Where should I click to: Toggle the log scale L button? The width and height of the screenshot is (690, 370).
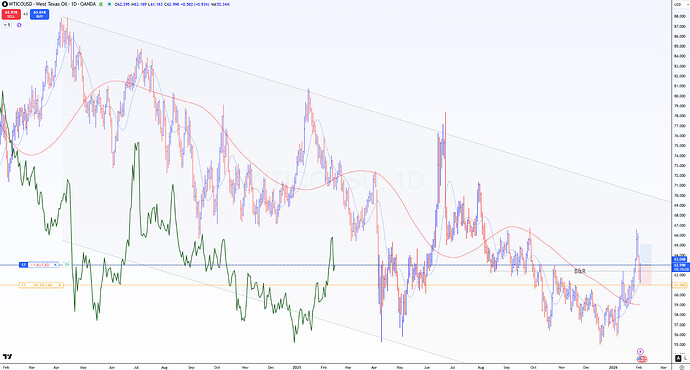[686, 359]
